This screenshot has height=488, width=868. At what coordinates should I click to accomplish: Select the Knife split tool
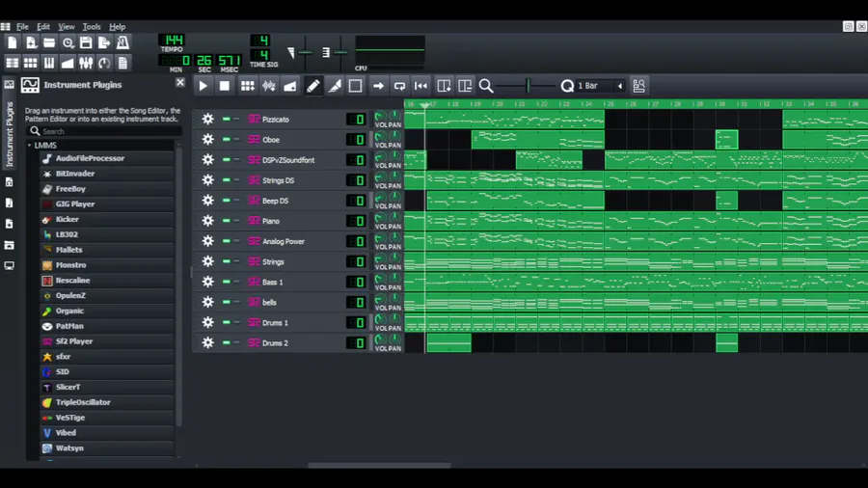pyautogui.click(x=335, y=86)
